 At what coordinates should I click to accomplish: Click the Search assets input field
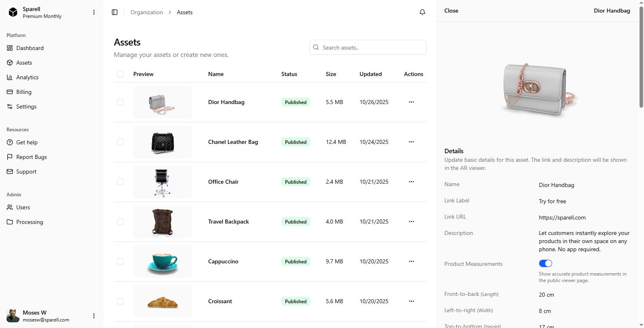pyautogui.click(x=368, y=47)
